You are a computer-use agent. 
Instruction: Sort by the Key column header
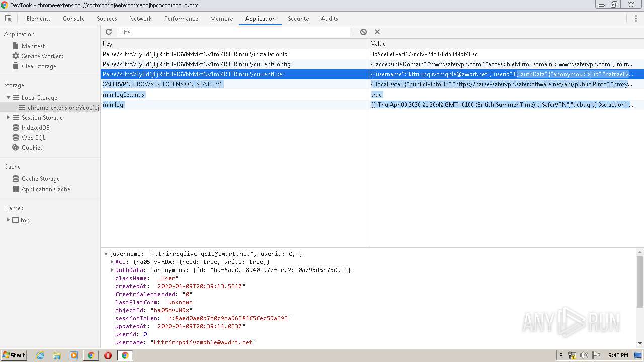234,44
